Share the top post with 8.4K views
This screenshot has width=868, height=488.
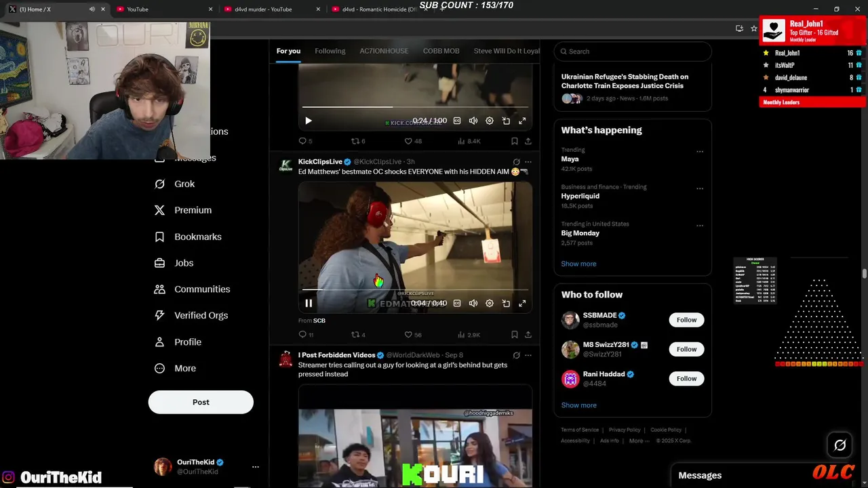coord(528,141)
